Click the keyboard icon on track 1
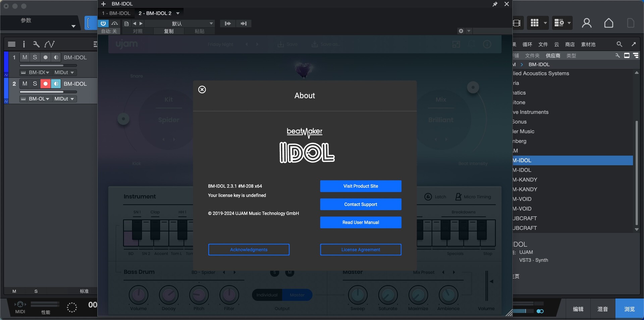The width and height of the screenshot is (644, 320). click(23, 72)
